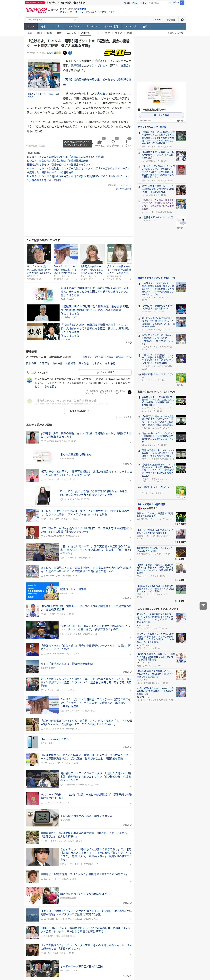Open ドラゴンズの37歳ベテラン recommended article thumbnail
Screen dimensions: 210x980
point(39,254)
